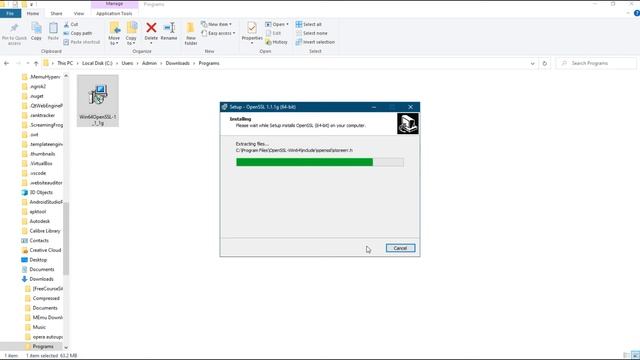This screenshot has width=640, height=360.
Task: Switch to large icons view button
Action: pyautogui.click(x=635, y=356)
